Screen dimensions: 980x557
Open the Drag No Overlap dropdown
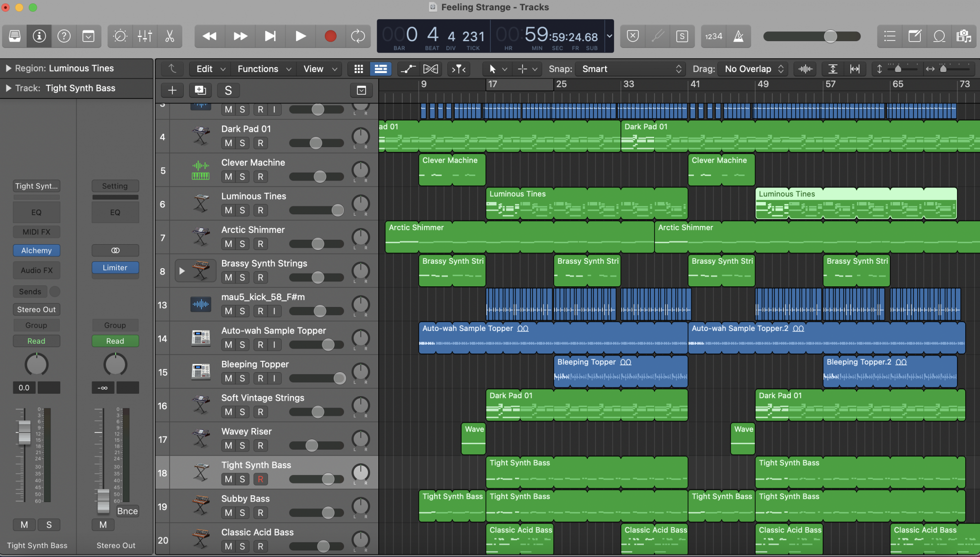tap(753, 69)
